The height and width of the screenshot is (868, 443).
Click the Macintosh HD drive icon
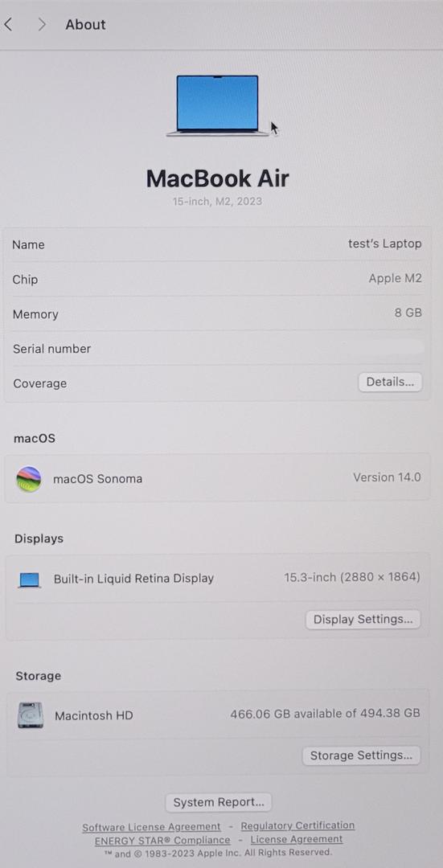[31, 715]
